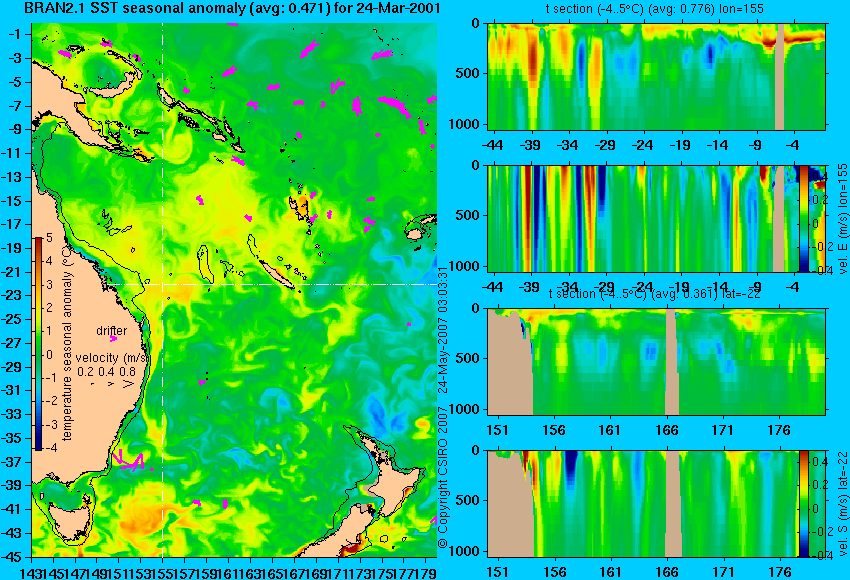Click the 'vel. S (m/s) lat=-22' axis label
The height and width of the screenshot is (580, 850).
pyautogui.click(x=843, y=504)
